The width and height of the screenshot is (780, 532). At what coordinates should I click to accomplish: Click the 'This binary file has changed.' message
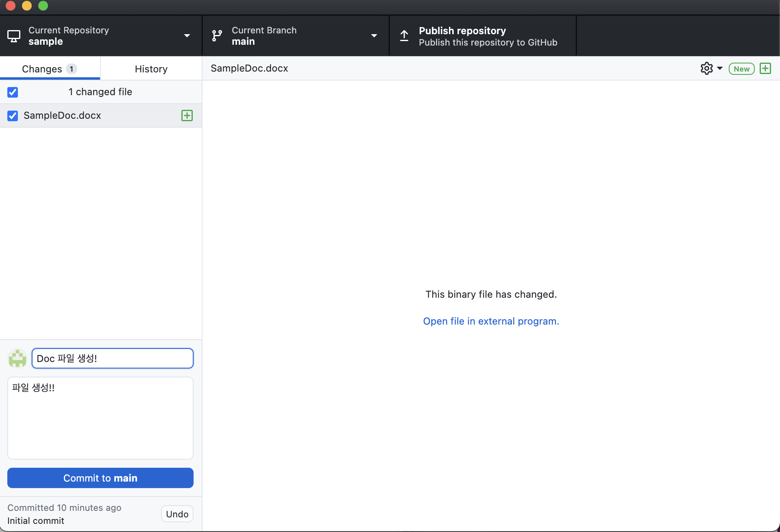tap(491, 294)
